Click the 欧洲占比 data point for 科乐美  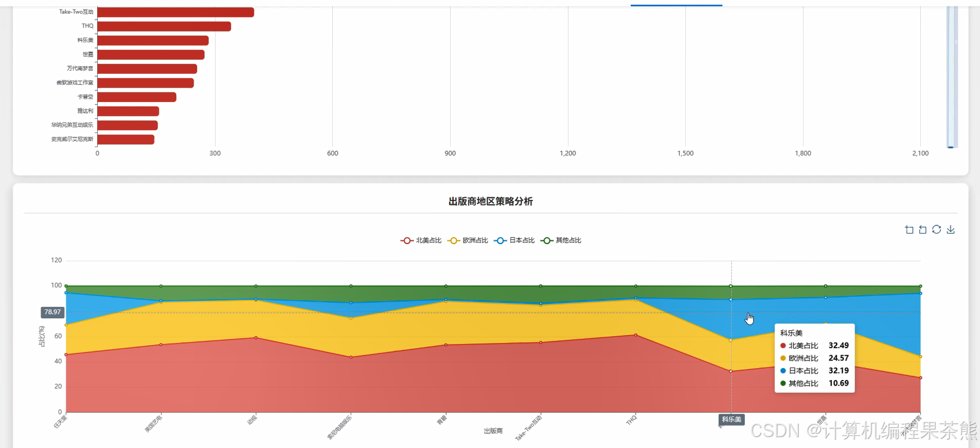click(731, 340)
